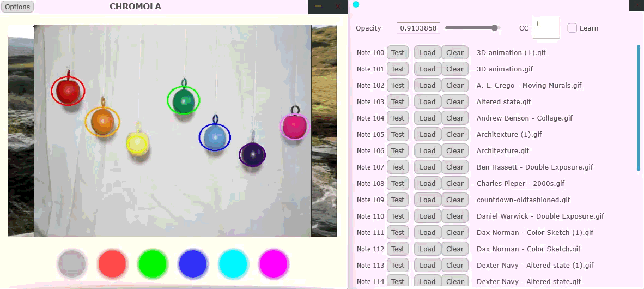Choose the red color swatch

112,264
